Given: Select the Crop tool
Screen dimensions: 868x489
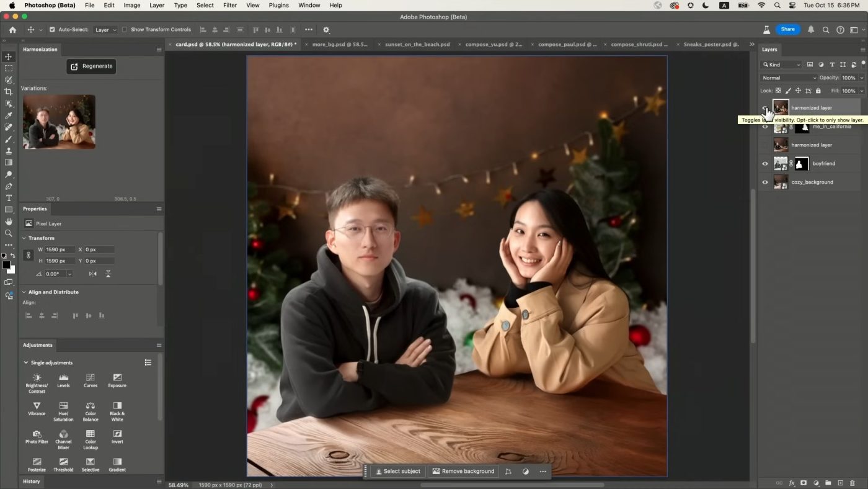Looking at the screenshot, I should tap(9, 92).
